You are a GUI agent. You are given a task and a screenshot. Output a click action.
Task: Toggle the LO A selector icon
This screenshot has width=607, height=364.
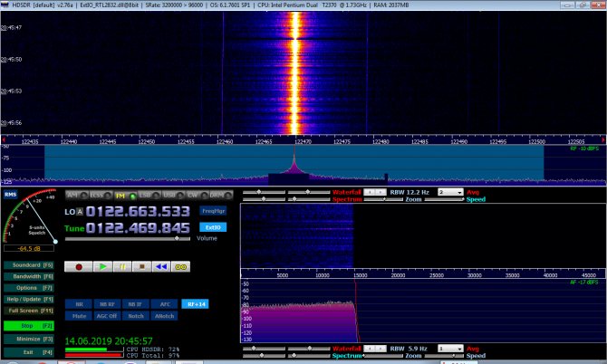pos(80,212)
